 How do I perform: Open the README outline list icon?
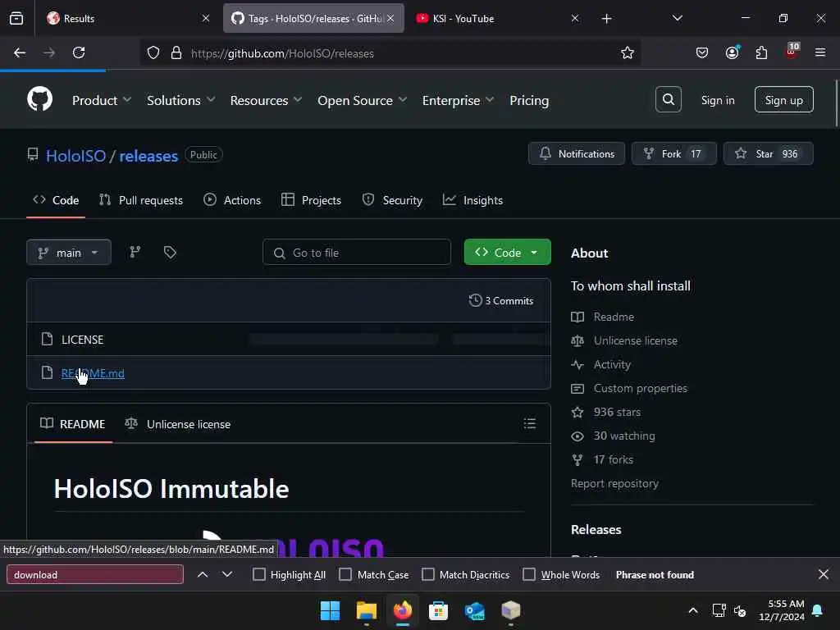530,424
